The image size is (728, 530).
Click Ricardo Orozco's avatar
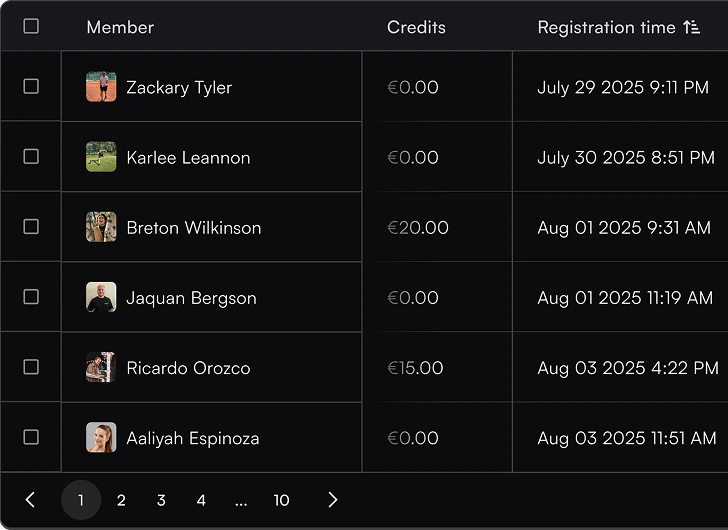point(101,367)
